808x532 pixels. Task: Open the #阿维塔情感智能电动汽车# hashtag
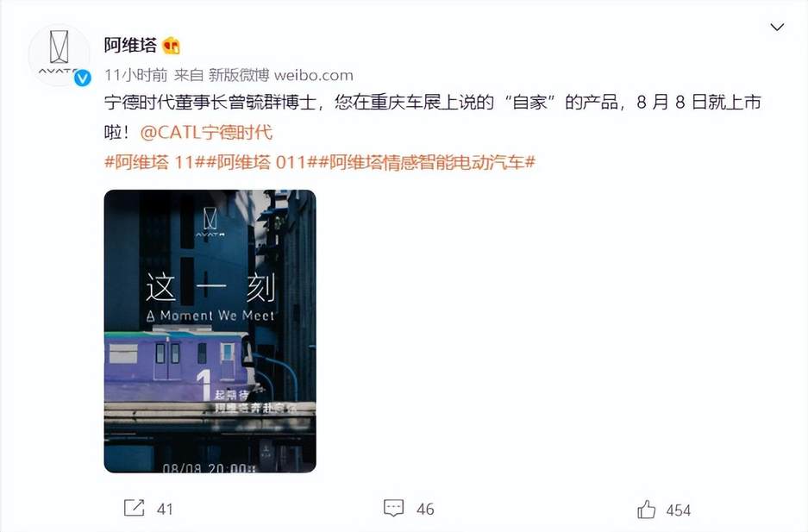(x=426, y=162)
